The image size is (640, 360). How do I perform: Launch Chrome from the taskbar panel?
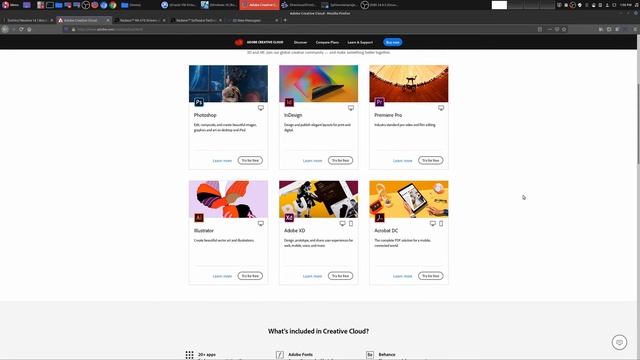113,5
